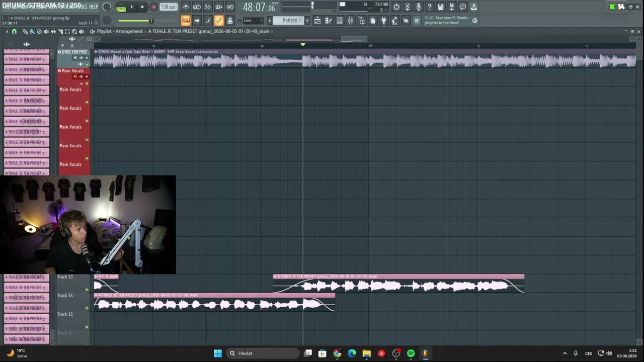This screenshot has height=362, width=644.
Task: Open the Browser tree icon
Action: [x=362, y=21]
